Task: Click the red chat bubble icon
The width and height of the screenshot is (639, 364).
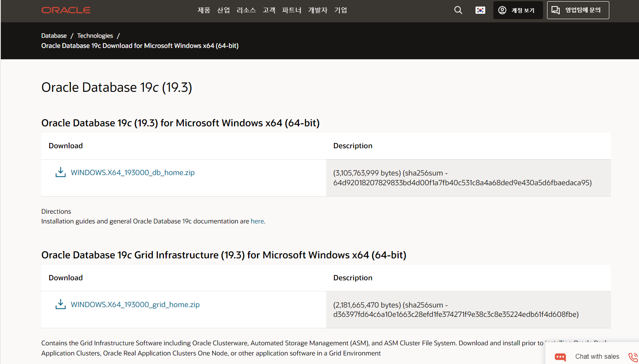Action: (560, 357)
